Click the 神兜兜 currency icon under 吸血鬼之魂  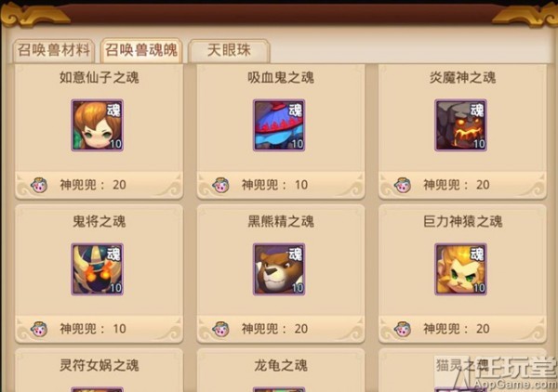pos(220,185)
